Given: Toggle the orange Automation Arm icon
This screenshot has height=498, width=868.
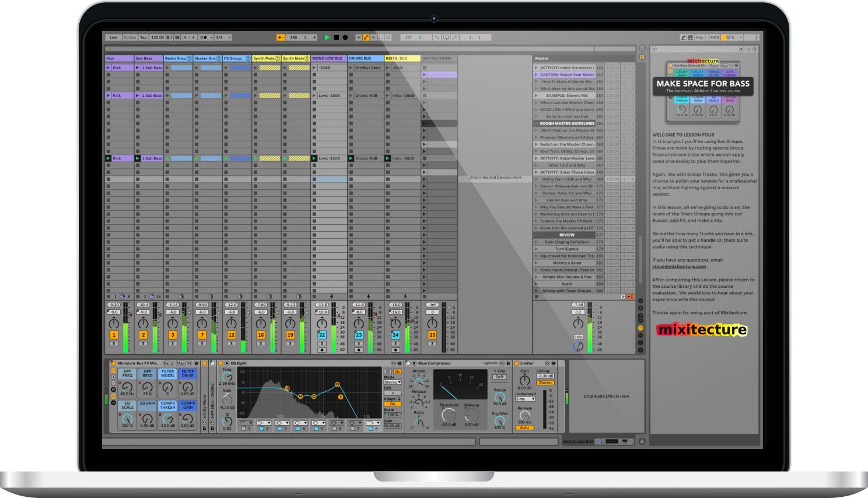Looking at the screenshot, I should coord(366,37).
